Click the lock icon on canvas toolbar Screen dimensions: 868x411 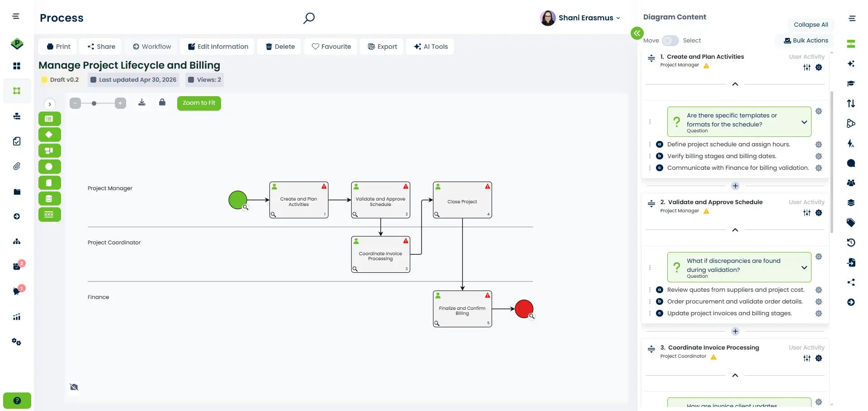coord(162,103)
